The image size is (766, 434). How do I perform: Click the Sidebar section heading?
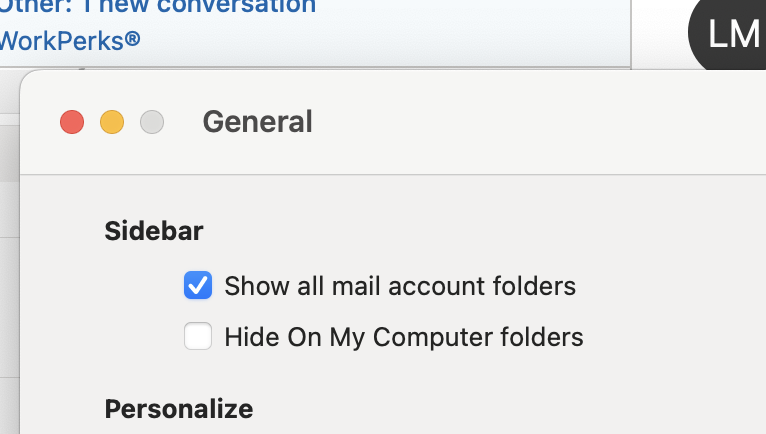(x=154, y=232)
